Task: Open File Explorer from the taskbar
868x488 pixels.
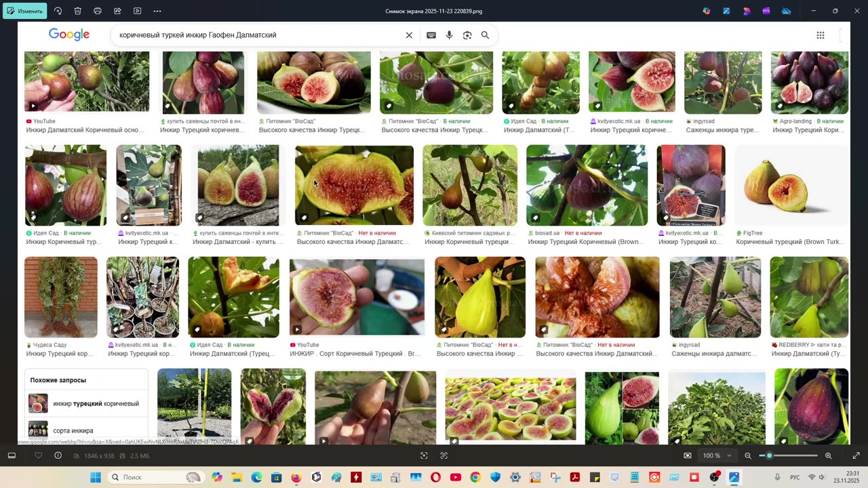Action: pyautogui.click(x=237, y=477)
